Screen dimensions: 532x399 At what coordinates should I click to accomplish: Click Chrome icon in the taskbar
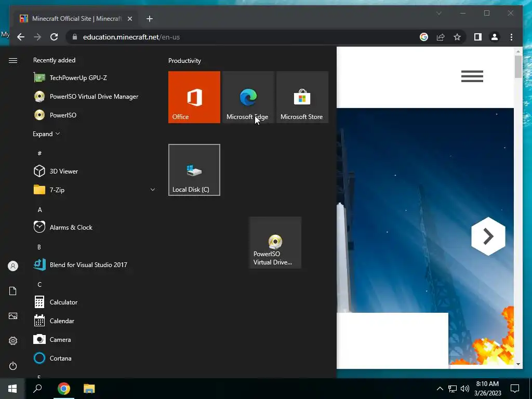click(x=64, y=389)
